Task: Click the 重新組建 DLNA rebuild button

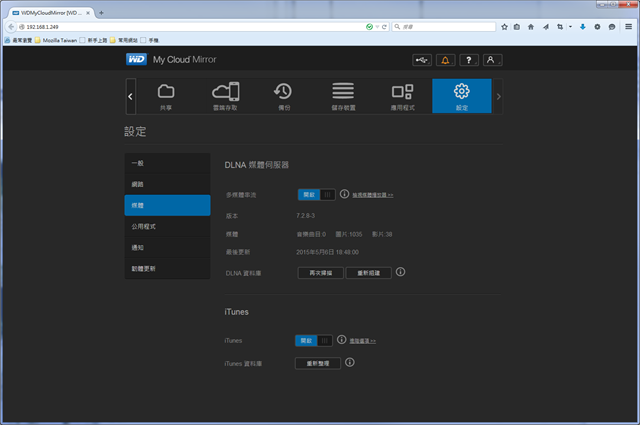Action: coord(369,273)
